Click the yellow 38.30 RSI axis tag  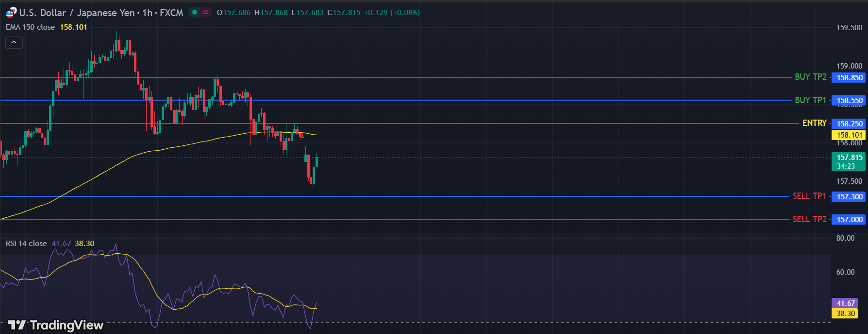pos(845,314)
